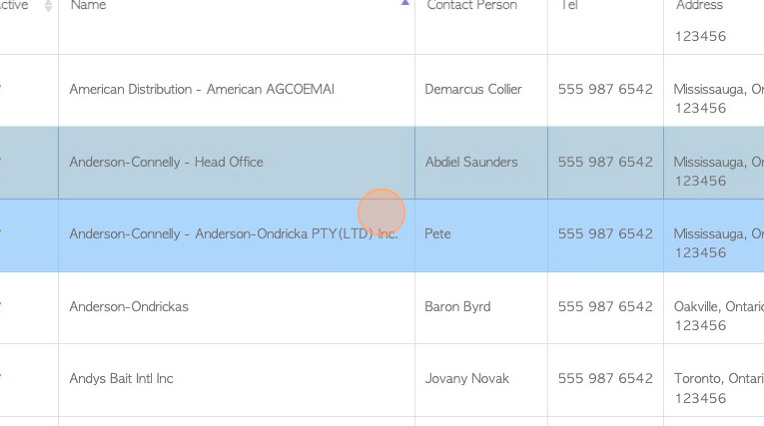Click the contact person Pete cell
Image resolution: width=764 pixels, height=426 pixels.
pyautogui.click(x=438, y=234)
